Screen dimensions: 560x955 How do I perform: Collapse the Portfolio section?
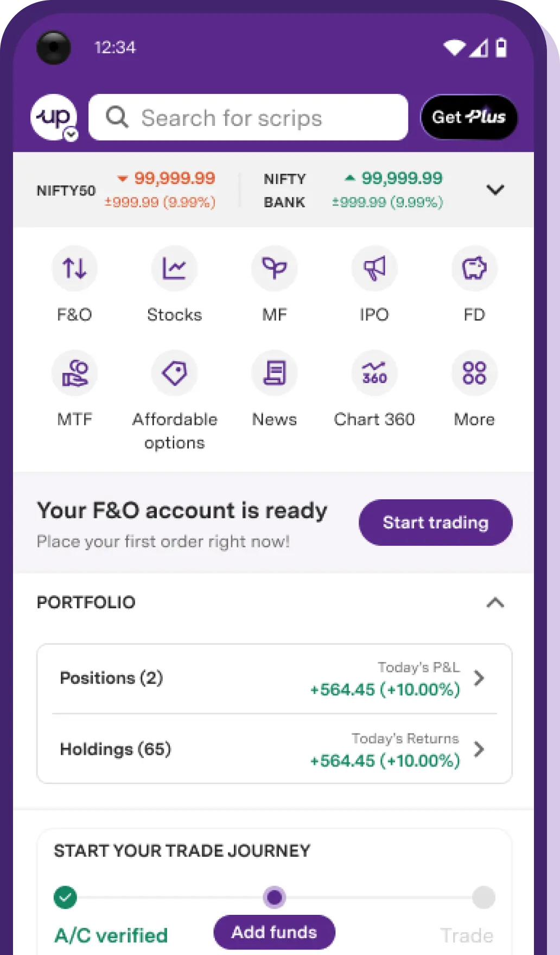[495, 603]
